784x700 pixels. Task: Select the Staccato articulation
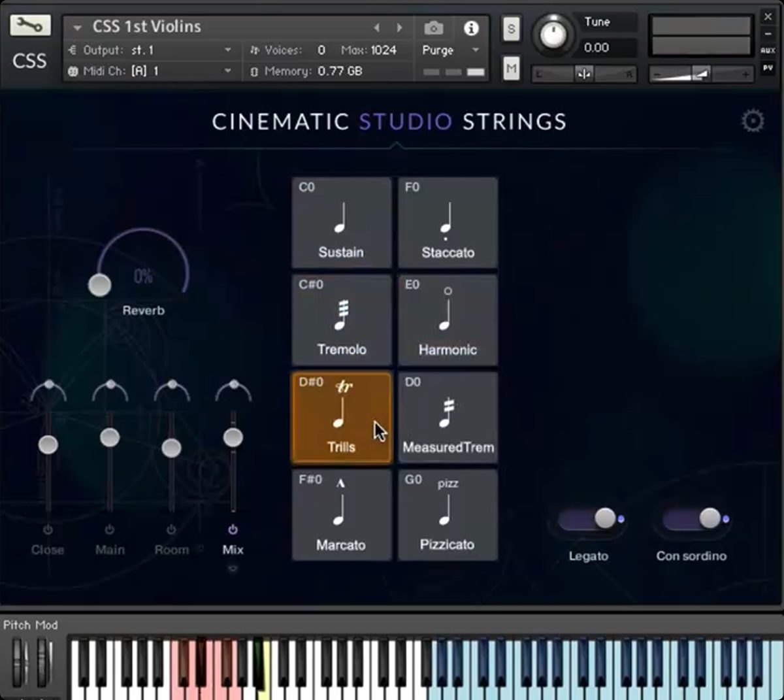[x=448, y=223]
